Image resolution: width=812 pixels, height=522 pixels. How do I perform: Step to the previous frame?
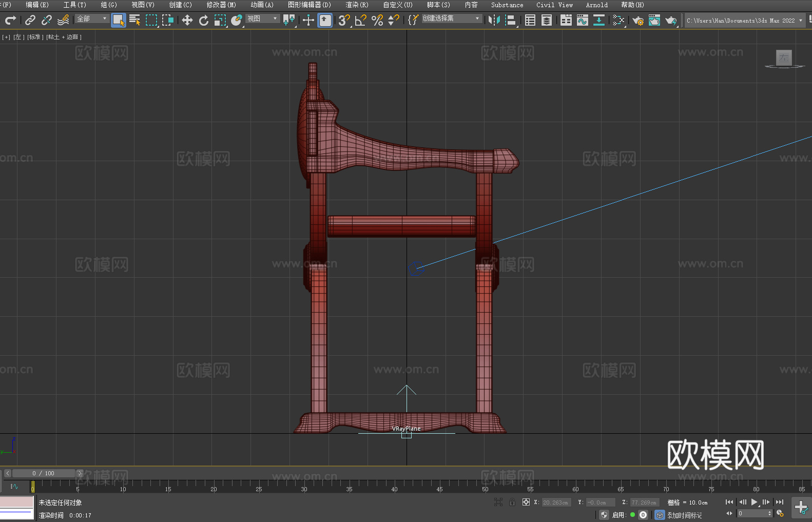[x=742, y=502]
